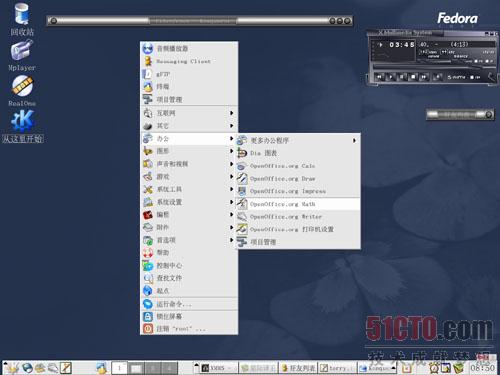Click the 08:50 clock on the panel
Viewport: 500px width, 375px height.
point(482,368)
